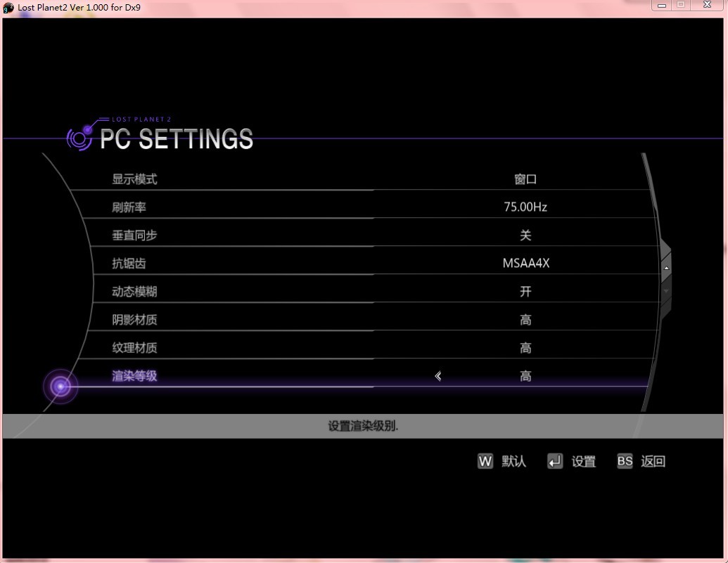
Task: Click the PC Settings orbit logo emblem
Action: pos(80,136)
